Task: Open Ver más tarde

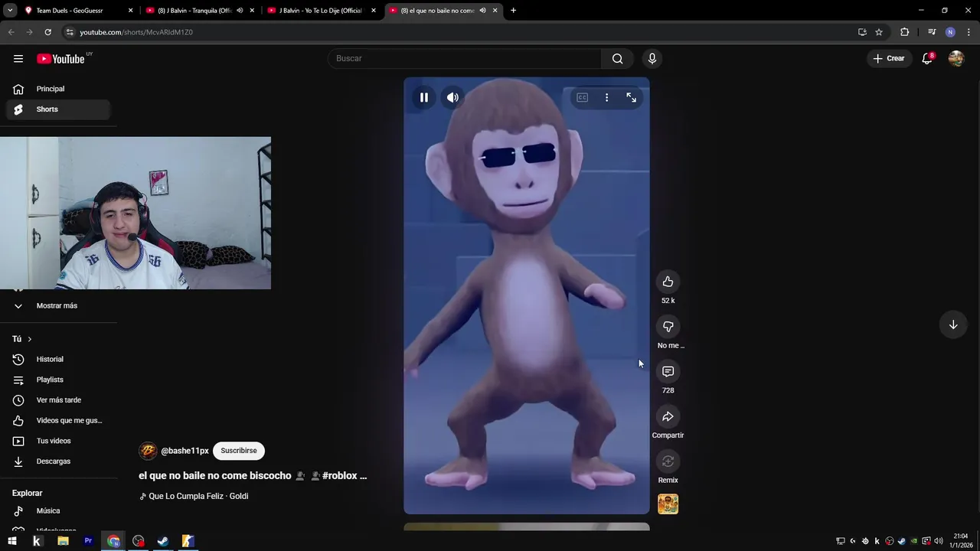Action: (x=58, y=400)
